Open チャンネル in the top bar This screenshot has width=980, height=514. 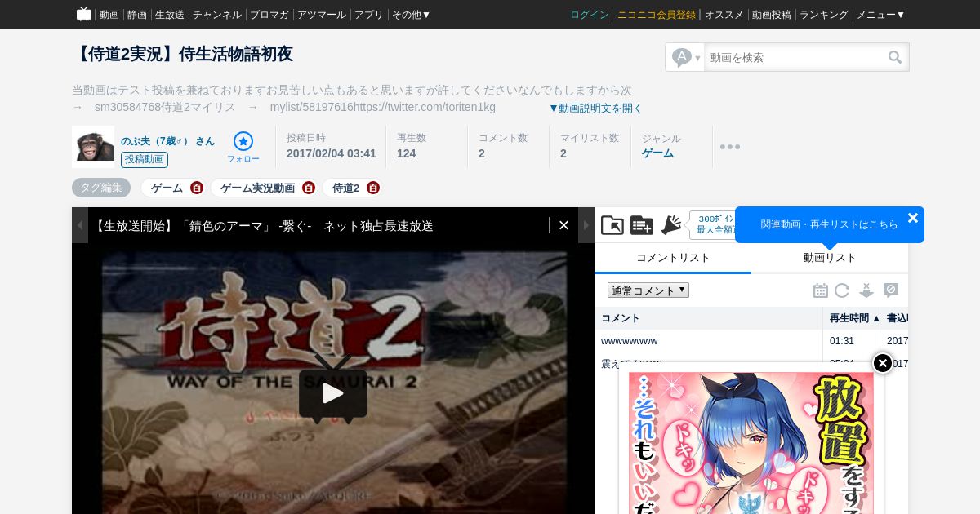click(x=217, y=15)
